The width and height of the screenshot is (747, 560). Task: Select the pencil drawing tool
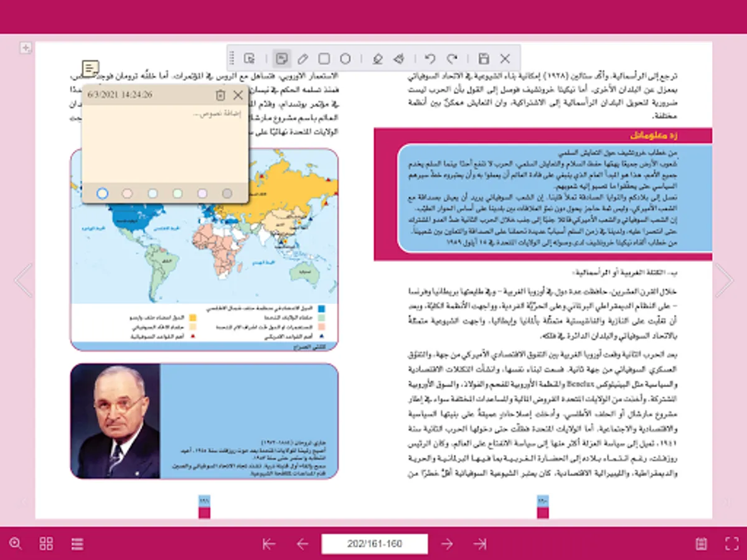coord(303,58)
